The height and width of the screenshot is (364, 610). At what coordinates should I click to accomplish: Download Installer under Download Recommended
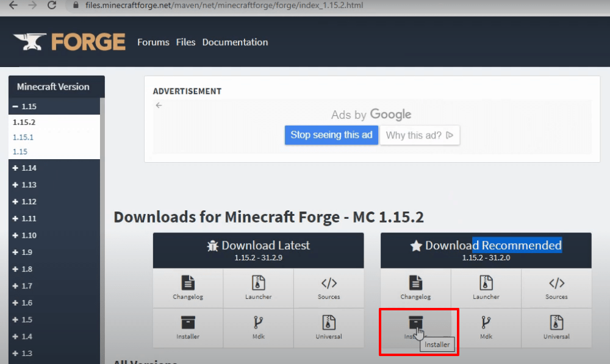pyautogui.click(x=415, y=328)
